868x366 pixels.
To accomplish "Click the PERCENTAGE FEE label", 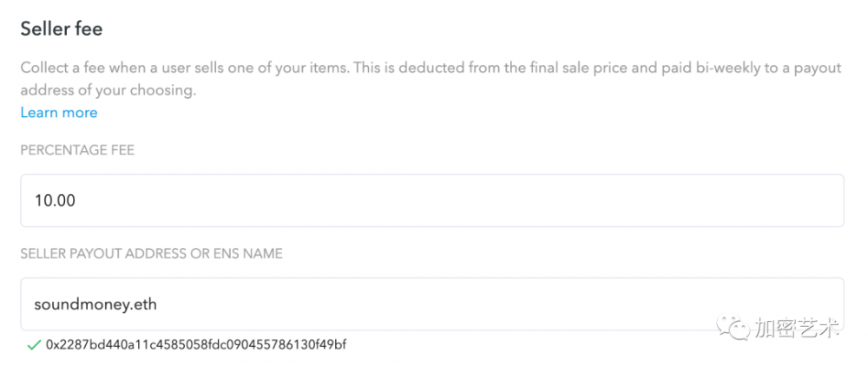I will point(77,150).
